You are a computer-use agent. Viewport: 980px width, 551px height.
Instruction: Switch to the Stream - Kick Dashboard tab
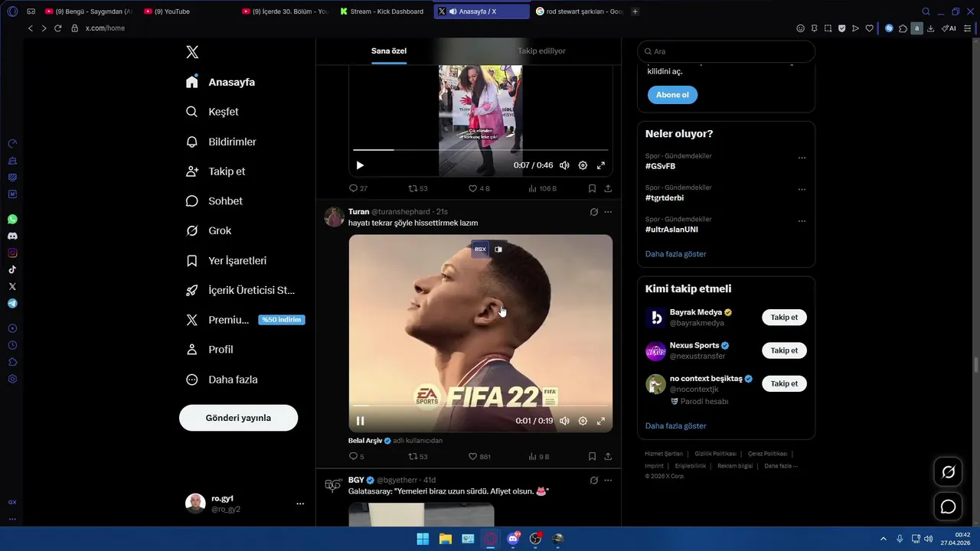pyautogui.click(x=382, y=11)
